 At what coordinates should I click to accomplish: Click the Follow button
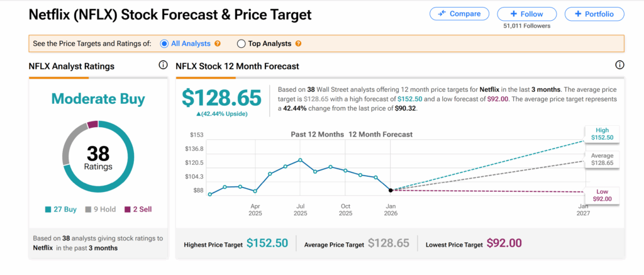pos(526,14)
